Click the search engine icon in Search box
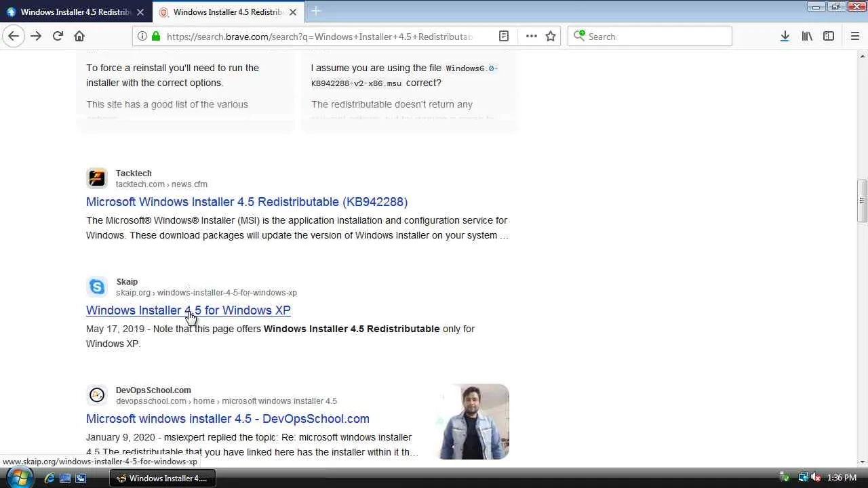868x488 pixels. coord(579,37)
